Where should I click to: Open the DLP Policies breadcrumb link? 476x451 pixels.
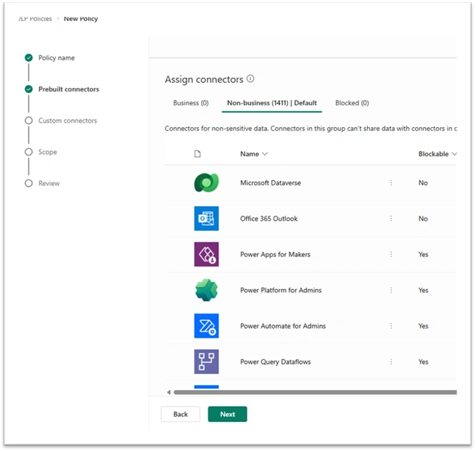tap(35, 19)
